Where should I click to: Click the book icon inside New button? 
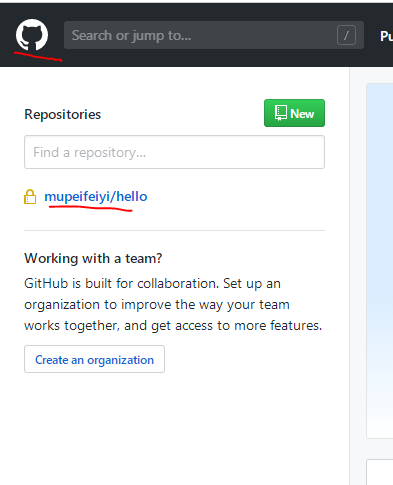pyautogui.click(x=281, y=113)
